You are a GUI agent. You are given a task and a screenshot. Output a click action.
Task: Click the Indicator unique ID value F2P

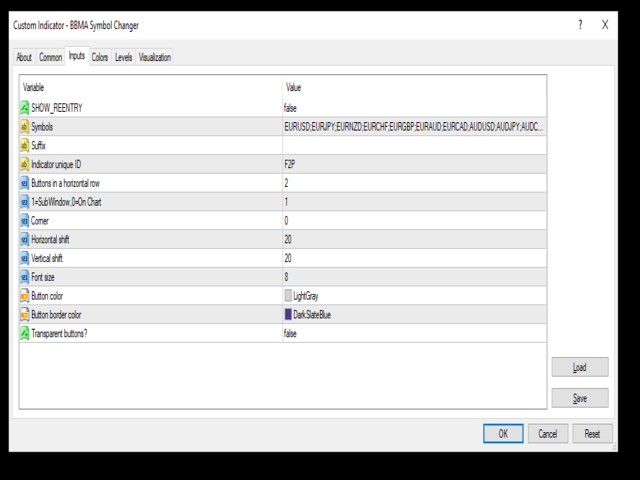(290, 164)
